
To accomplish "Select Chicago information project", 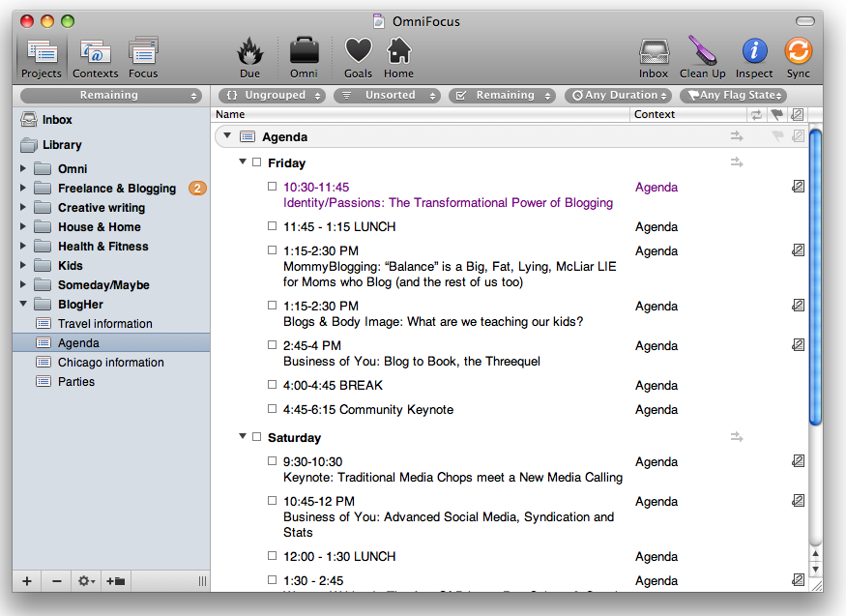I will point(110,363).
